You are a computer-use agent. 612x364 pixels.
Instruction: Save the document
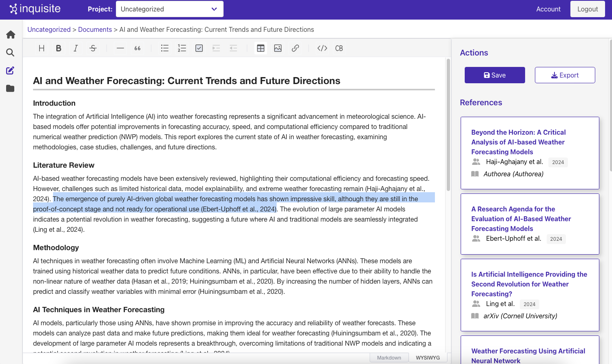pyautogui.click(x=495, y=75)
